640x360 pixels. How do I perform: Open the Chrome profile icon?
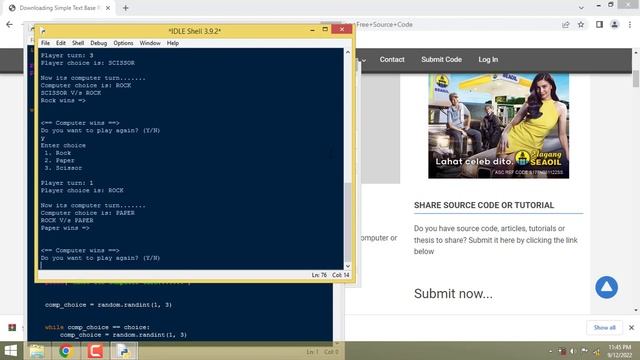click(614, 24)
